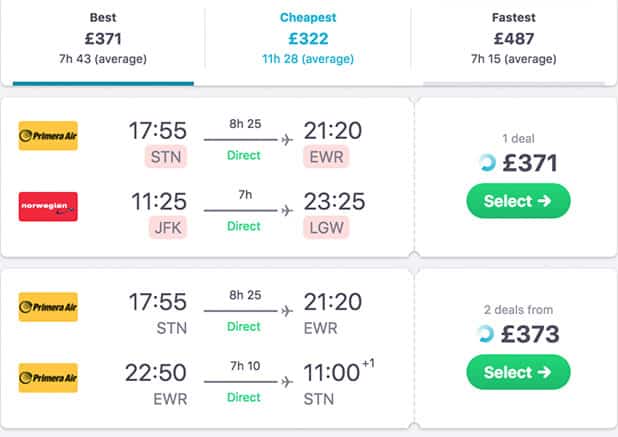Select the £373 flight deal

(517, 372)
